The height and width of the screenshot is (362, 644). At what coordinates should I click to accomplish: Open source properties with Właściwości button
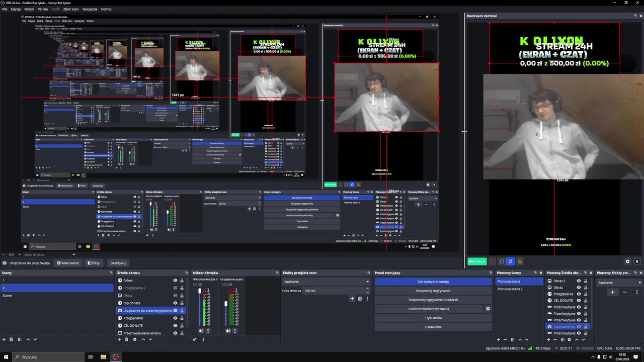(x=68, y=263)
